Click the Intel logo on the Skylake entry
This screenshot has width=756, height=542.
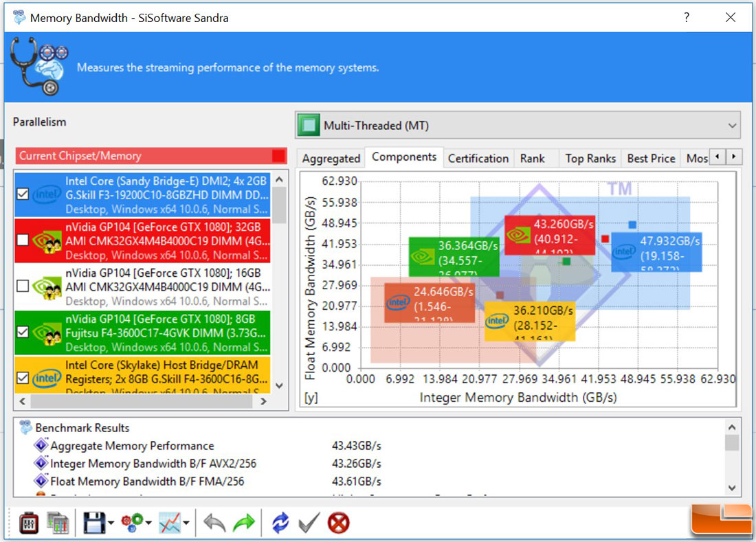point(47,379)
